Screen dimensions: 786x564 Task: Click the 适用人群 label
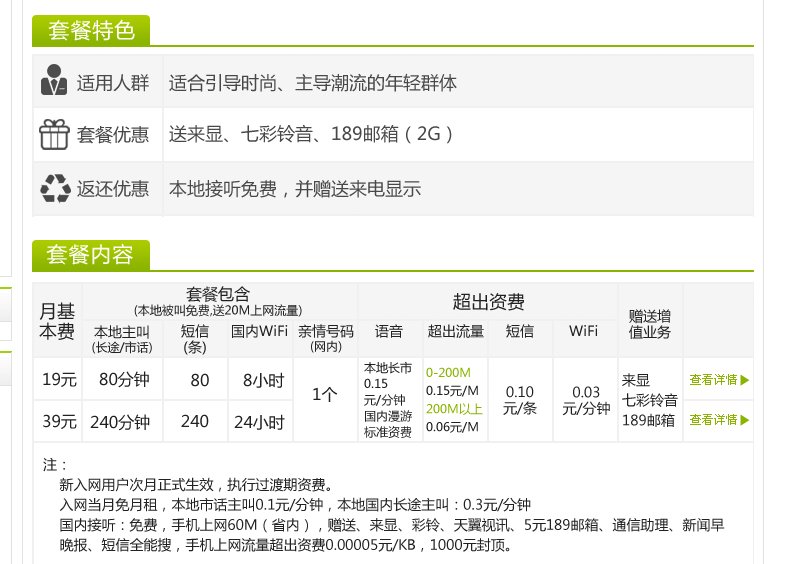tap(113, 83)
